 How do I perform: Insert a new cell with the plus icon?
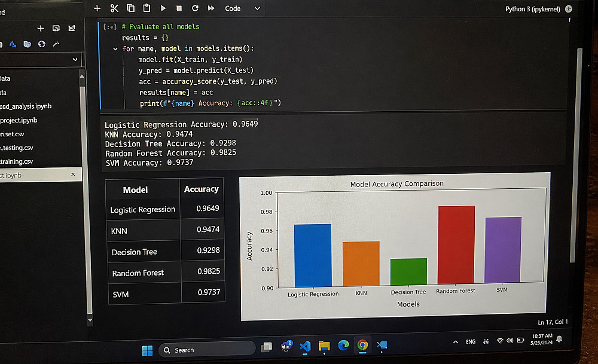point(97,8)
